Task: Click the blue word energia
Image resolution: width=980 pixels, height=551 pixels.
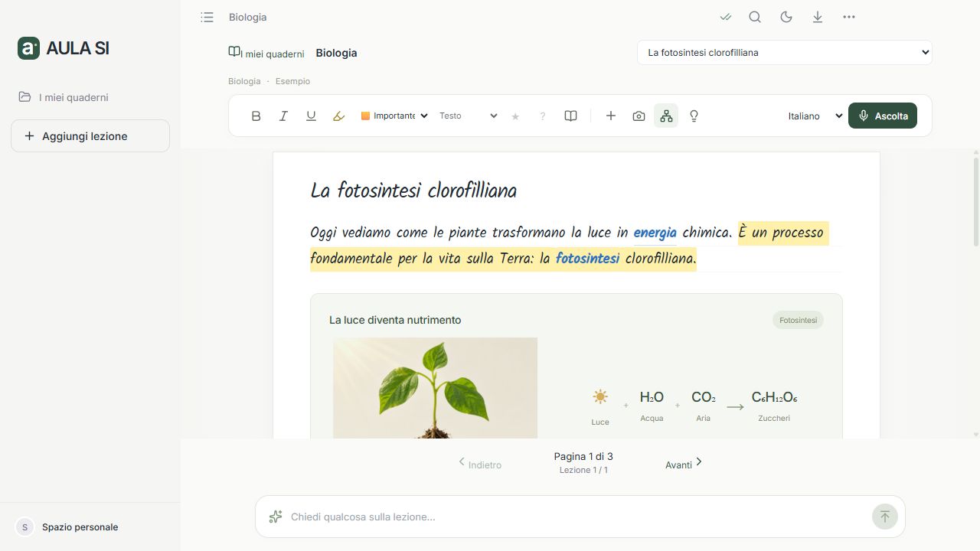Action: click(x=655, y=232)
